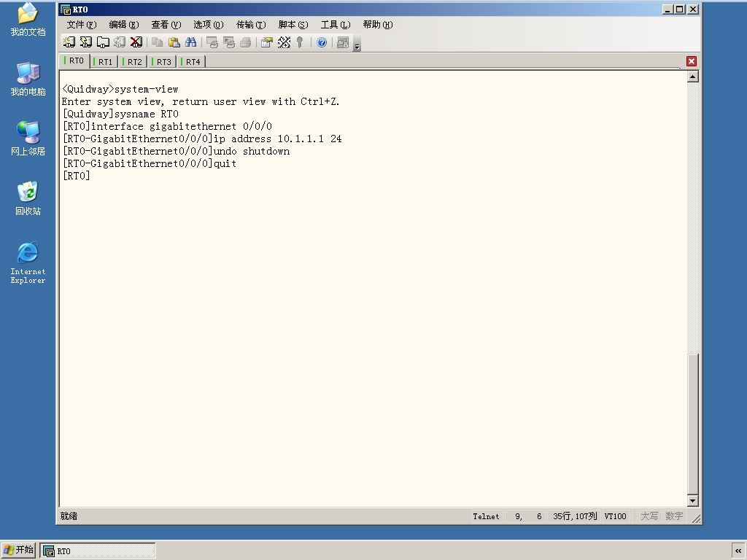Click the crossed-tools Global Options icon
This screenshot has height=560, width=747.
284,42
